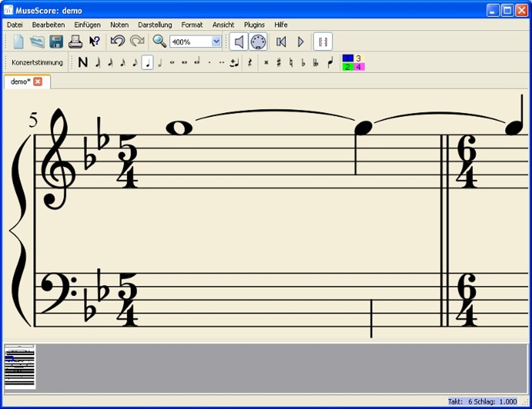Select voice 2 green swatch
This screenshot has width=532, height=409.
348,67
